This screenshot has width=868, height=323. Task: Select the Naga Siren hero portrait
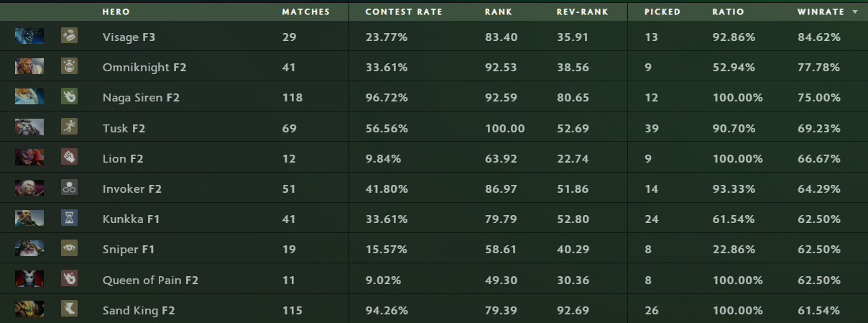tap(29, 96)
